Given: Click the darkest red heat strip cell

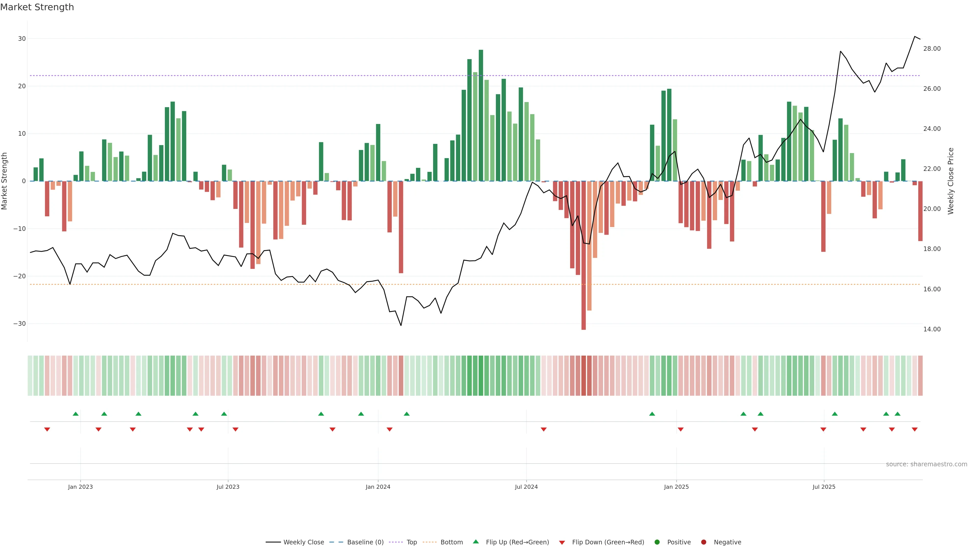Looking at the screenshot, I should [x=584, y=376].
